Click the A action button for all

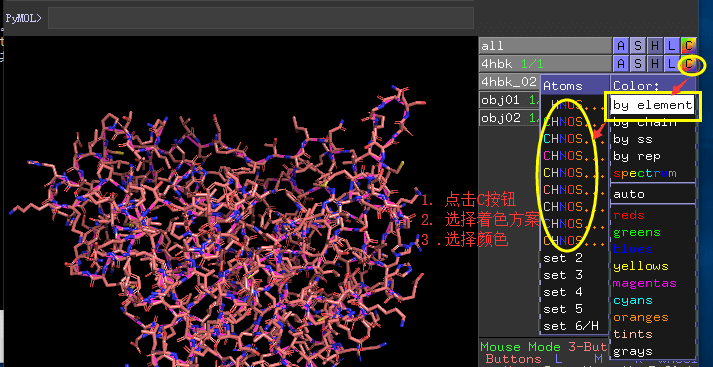pos(621,46)
